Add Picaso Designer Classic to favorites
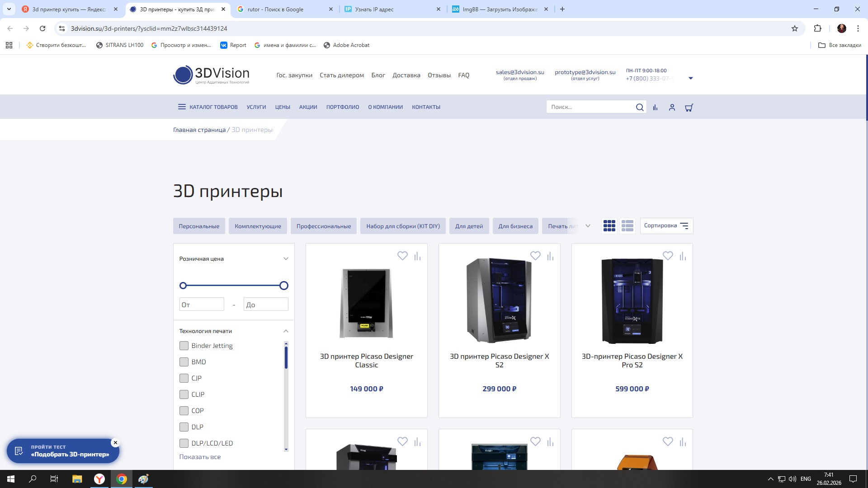 (402, 256)
